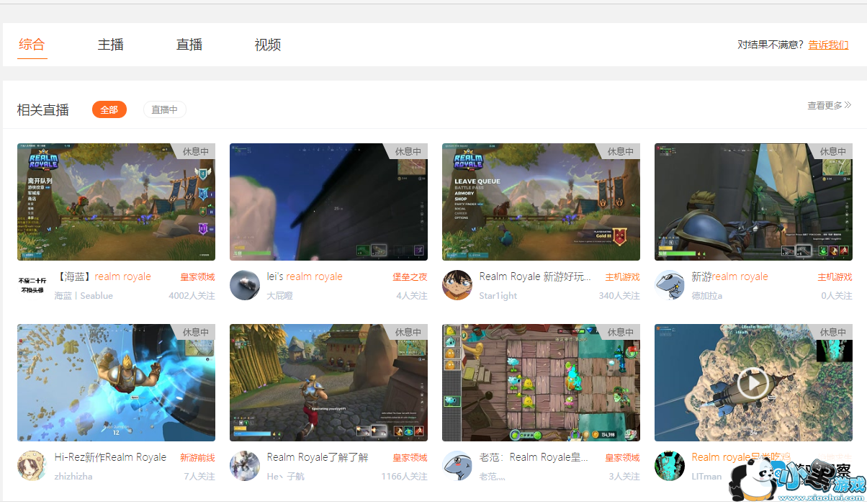Click streamer name zhizhizha
867x504 pixels.
point(73,477)
